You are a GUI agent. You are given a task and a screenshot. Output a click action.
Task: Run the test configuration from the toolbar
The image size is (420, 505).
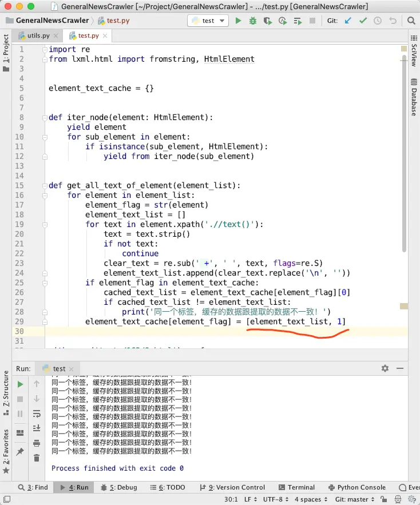tap(238, 21)
